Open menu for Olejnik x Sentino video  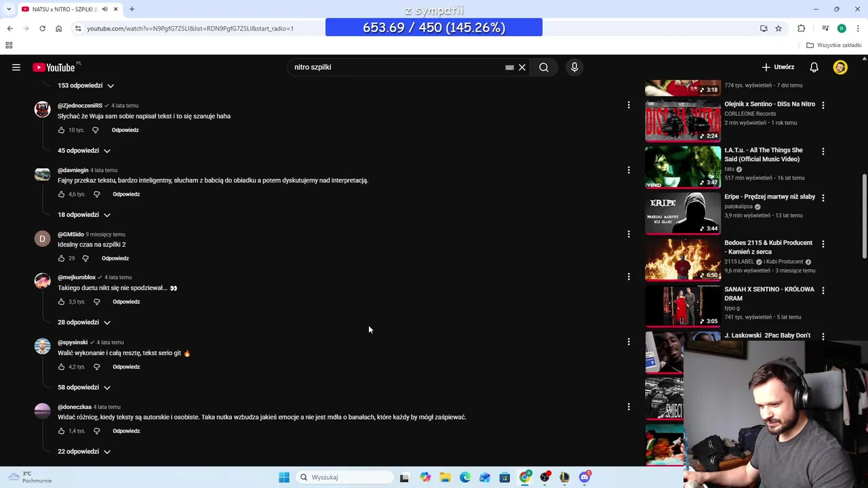[823, 105]
